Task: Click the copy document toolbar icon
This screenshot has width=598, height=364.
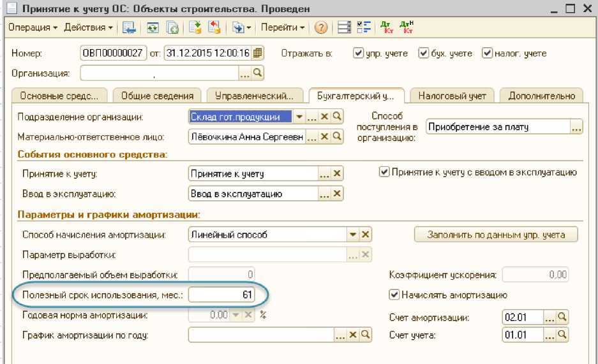Action: pyautogui.click(x=172, y=27)
